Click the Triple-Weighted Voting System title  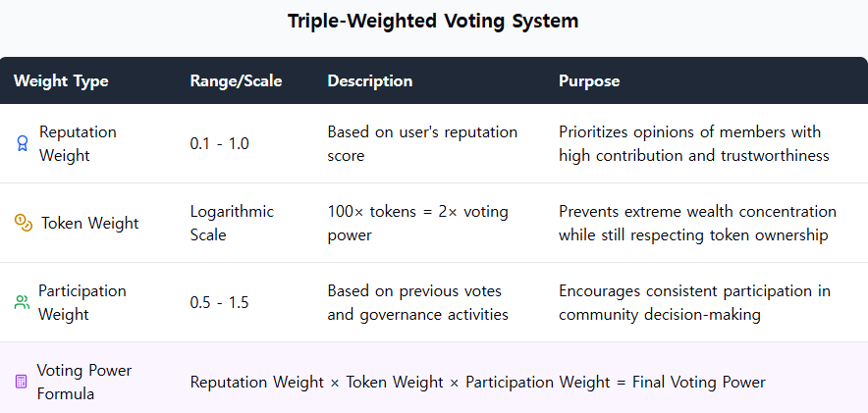pyautogui.click(x=434, y=22)
